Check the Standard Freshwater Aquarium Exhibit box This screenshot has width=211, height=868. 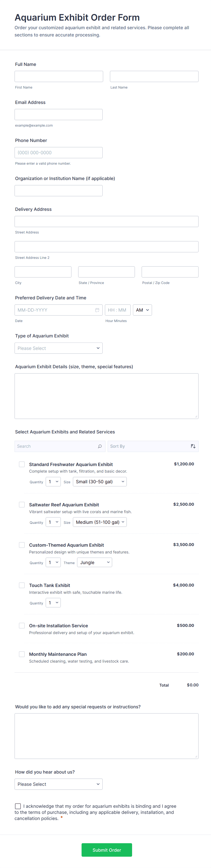22,464
